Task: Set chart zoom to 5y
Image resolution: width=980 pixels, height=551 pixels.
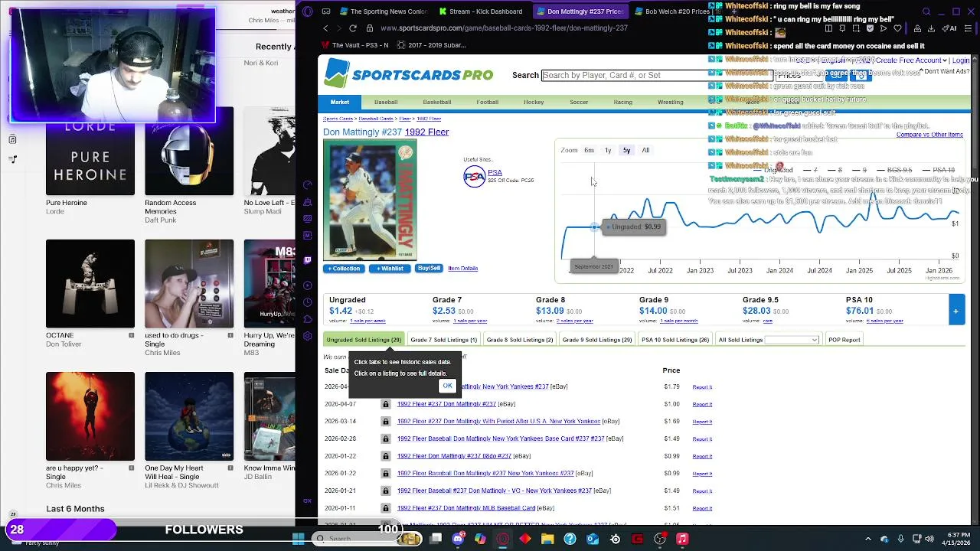Action: [626, 151]
